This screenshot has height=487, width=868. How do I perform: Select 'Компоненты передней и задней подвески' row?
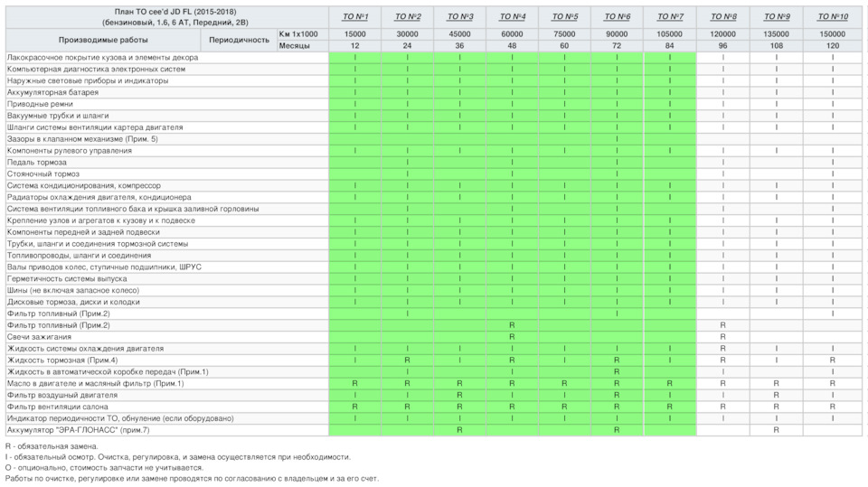pos(83,232)
